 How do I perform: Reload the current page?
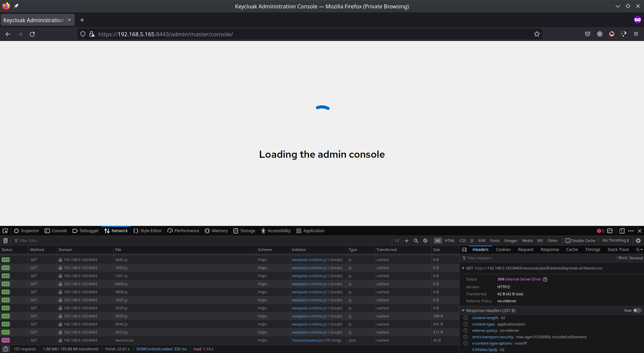[x=32, y=34]
